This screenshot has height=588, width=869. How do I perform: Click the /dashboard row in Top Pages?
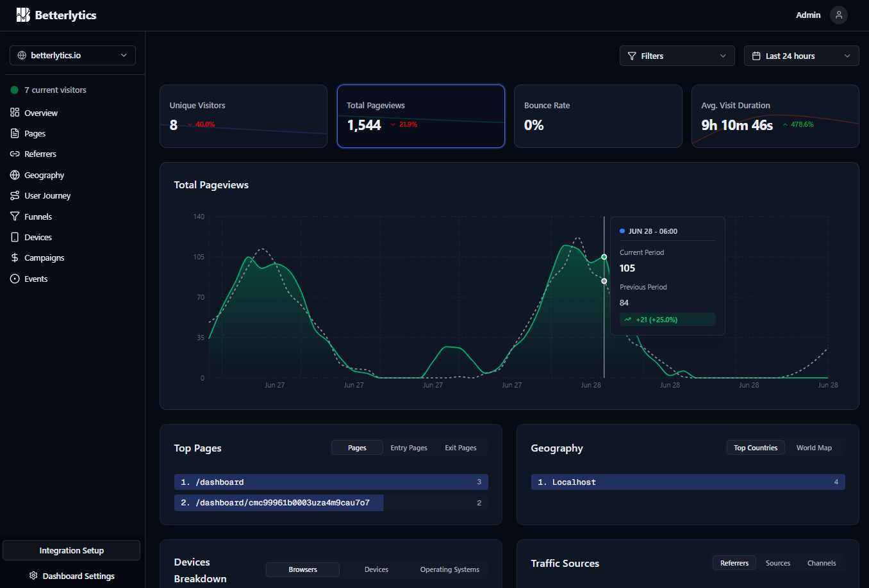[x=331, y=482]
